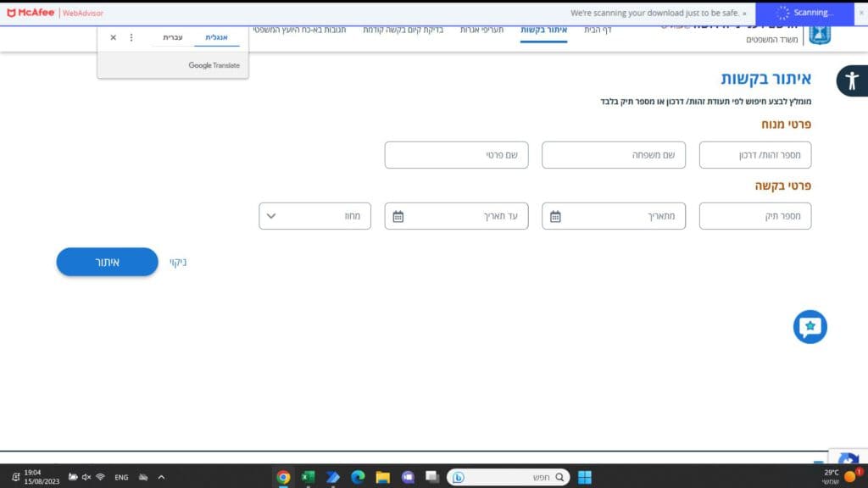
Task: Launch Excel from the taskbar
Action: click(308, 477)
